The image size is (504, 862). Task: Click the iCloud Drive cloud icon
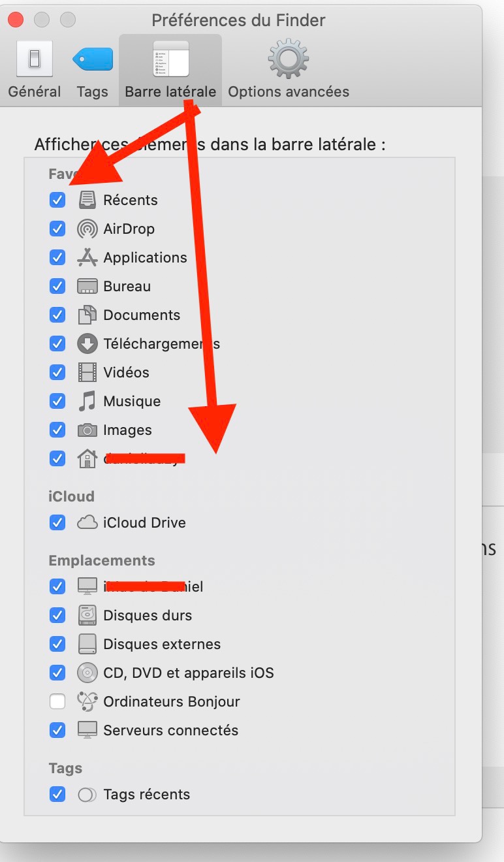[x=87, y=522]
